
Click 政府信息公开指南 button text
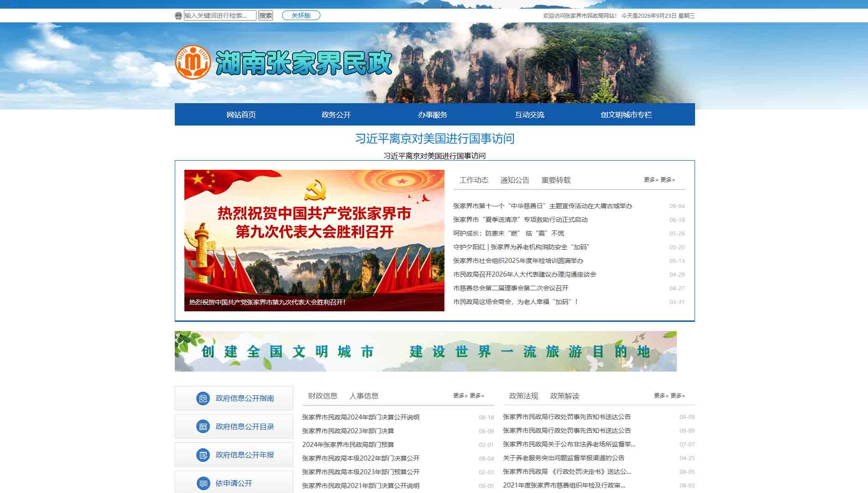(x=245, y=398)
